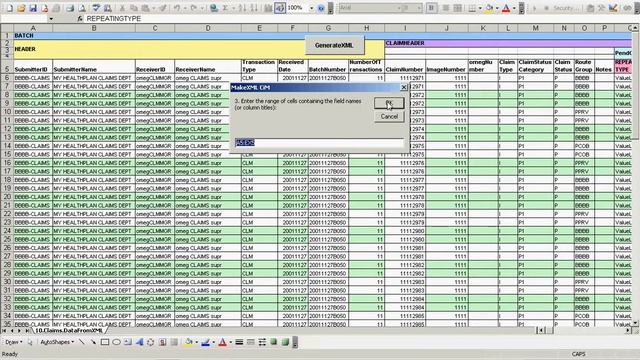Screen dimensions: 640x360
Task: Apply yellow Fill Color from formatting toolbar
Action: click(488, 8)
